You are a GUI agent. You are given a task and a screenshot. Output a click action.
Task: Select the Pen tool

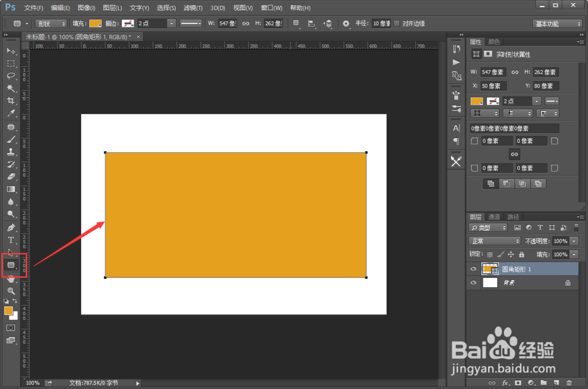pos(11,227)
